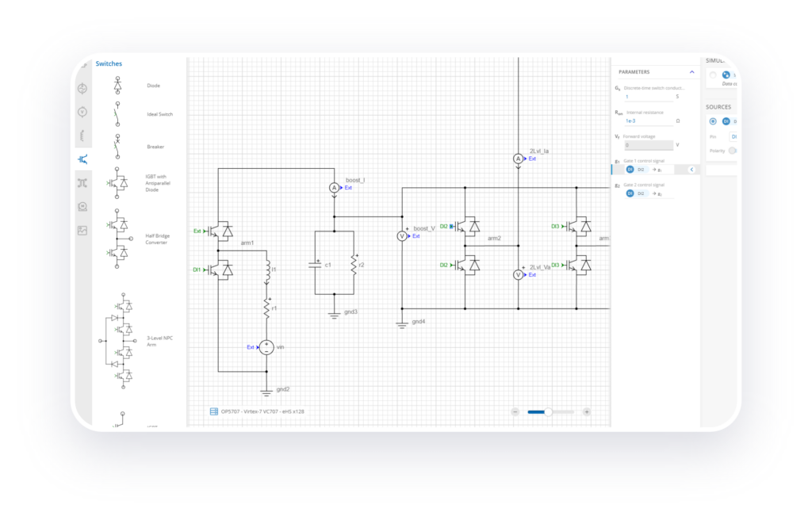Select lower IGBT of arm1 with DI1 gate

point(222,270)
